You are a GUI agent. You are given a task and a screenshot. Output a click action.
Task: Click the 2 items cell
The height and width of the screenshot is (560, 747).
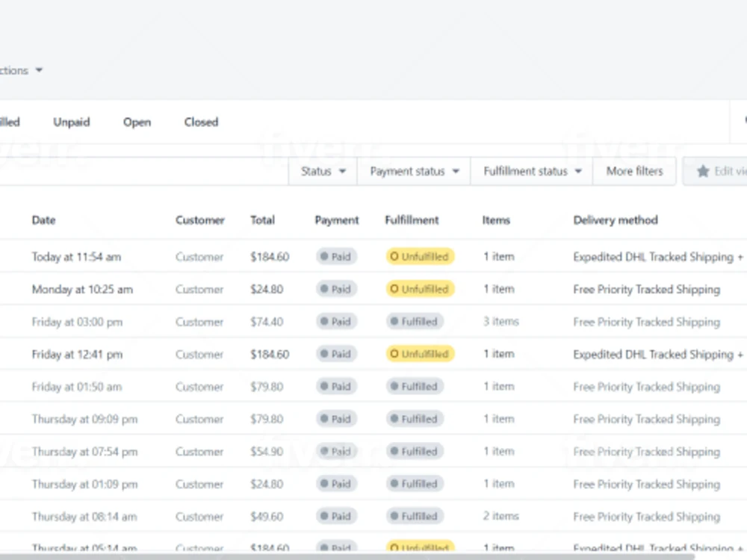(x=500, y=516)
